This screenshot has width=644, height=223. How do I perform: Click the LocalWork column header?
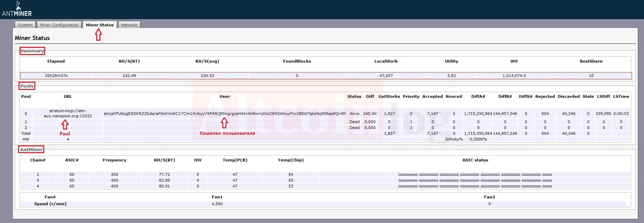click(x=386, y=61)
